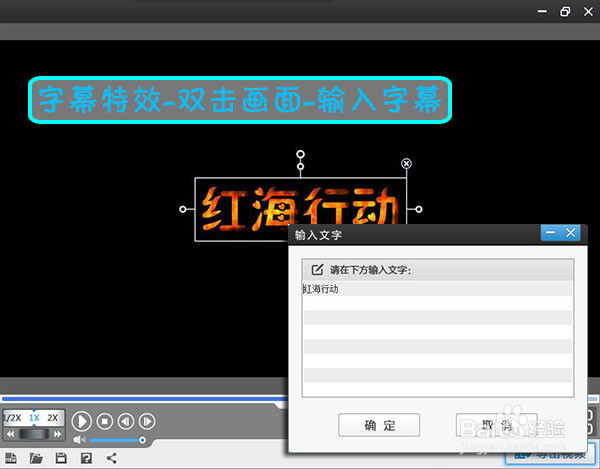The width and height of the screenshot is (600, 469).
Task: Click the 确定 confirm button
Action: [379, 425]
